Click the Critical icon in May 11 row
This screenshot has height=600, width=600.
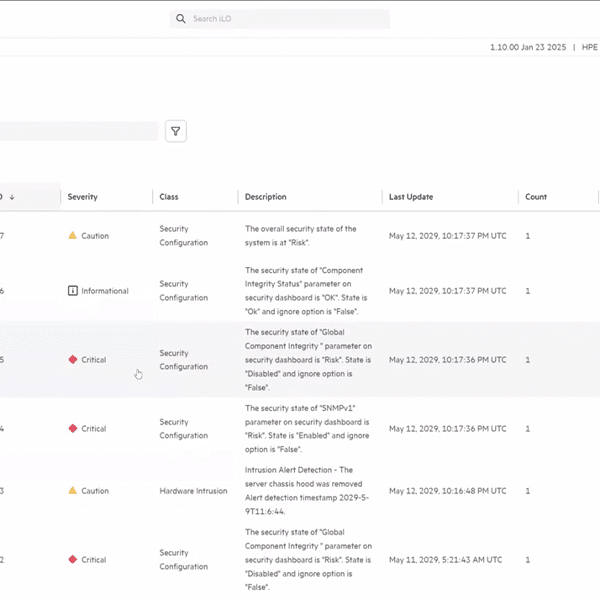click(x=72, y=560)
